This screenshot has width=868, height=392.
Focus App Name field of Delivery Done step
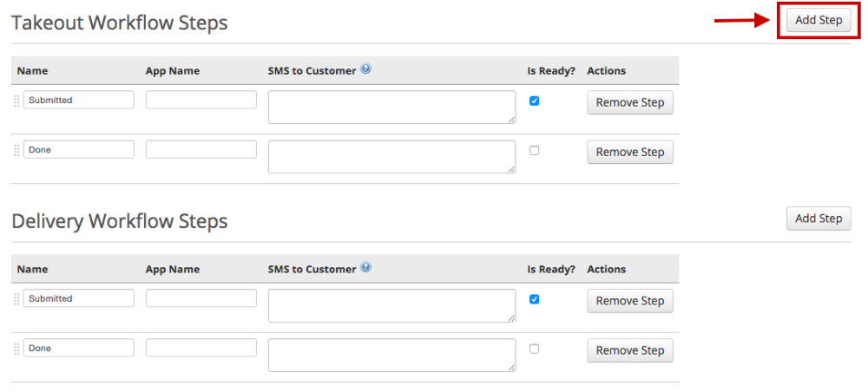pos(201,348)
